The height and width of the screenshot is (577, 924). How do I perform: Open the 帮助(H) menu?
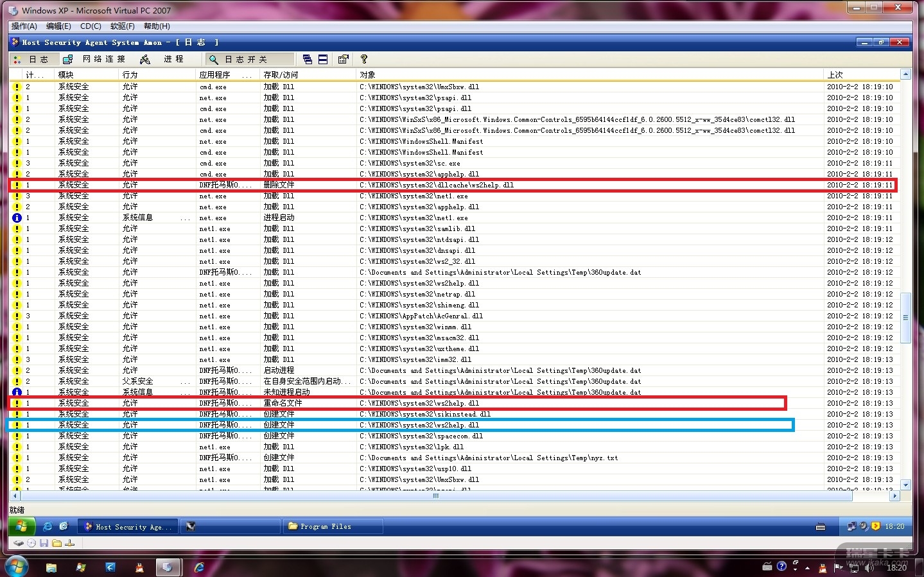click(x=157, y=26)
